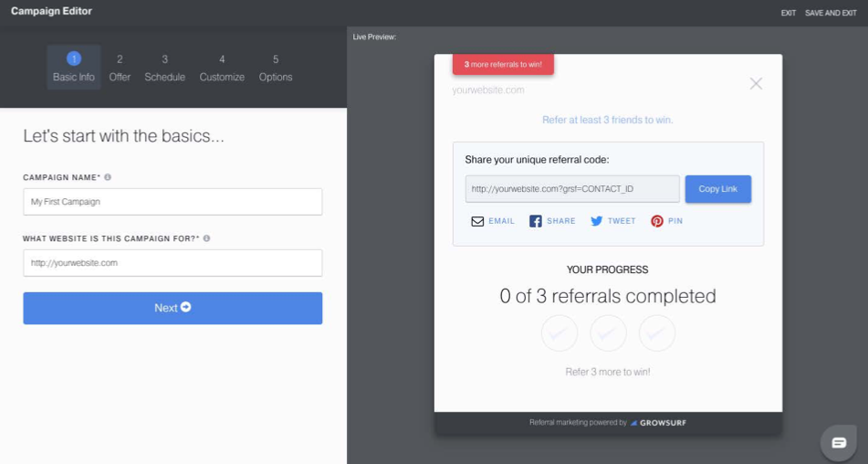
Task: Click the GrowSurf logo in footer
Action: pos(658,423)
